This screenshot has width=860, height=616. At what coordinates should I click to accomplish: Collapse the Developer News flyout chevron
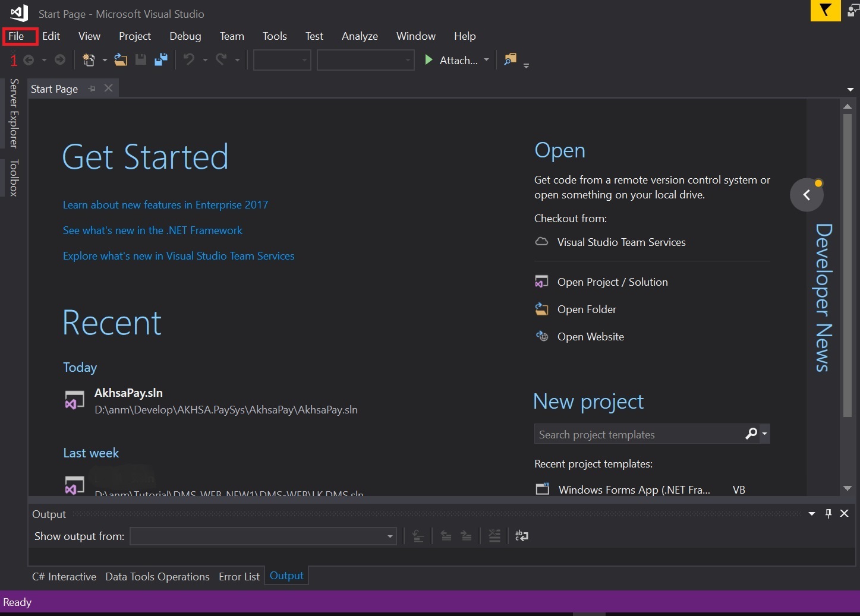click(807, 195)
